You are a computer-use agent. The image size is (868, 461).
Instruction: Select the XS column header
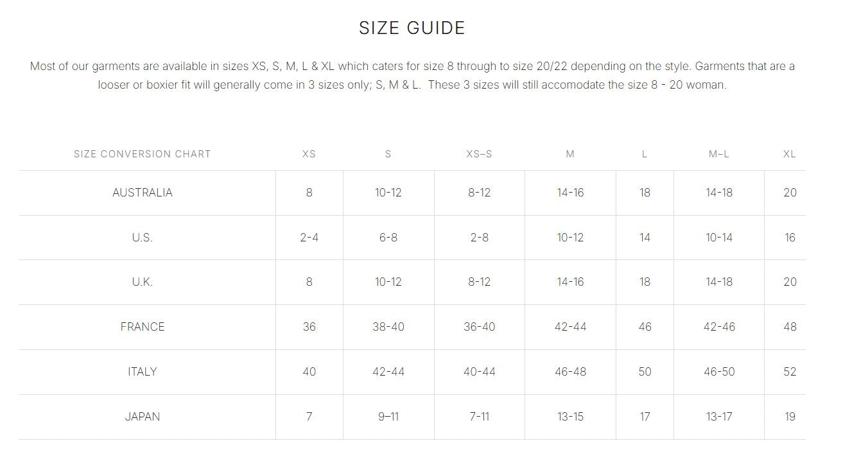pos(309,154)
